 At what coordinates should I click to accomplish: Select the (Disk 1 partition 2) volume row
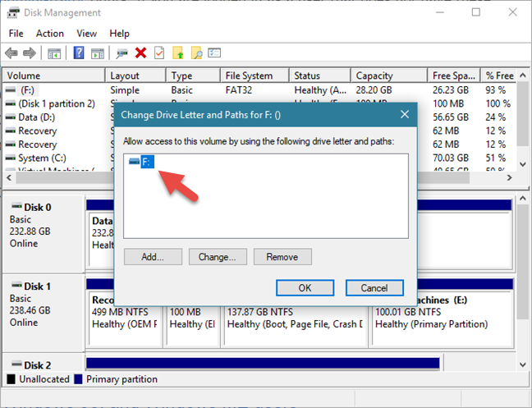click(259, 103)
